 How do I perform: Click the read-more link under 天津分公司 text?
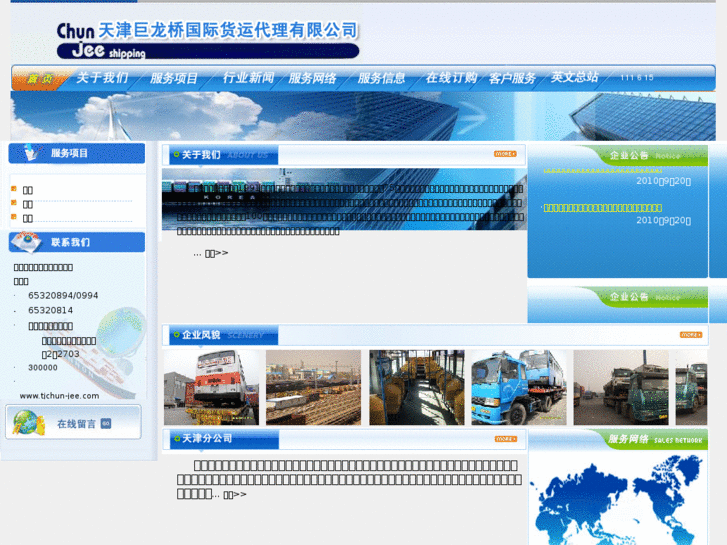click(235, 495)
